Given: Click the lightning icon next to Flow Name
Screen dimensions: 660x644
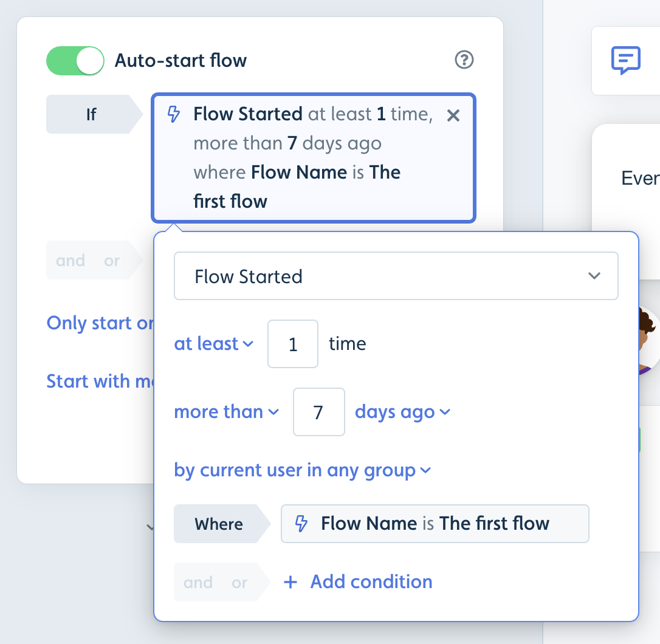Looking at the screenshot, I should pyautogui.click(x=301, y=524).
